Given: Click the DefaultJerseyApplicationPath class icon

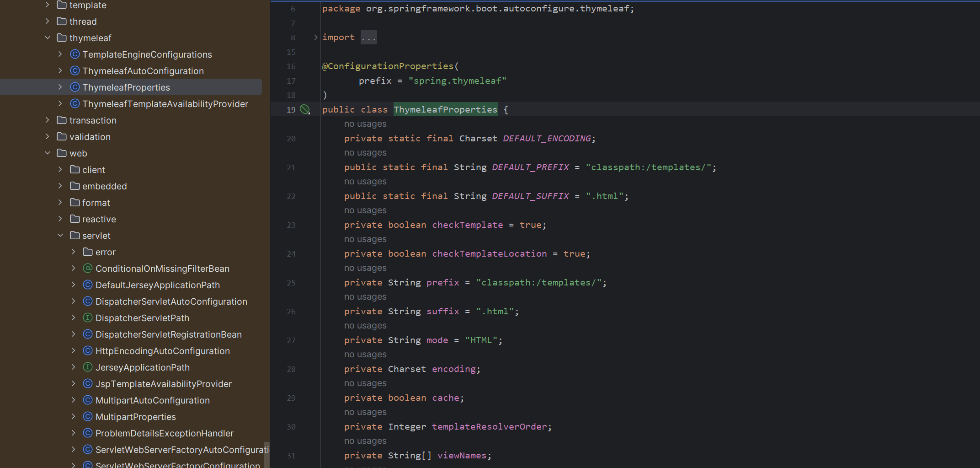Looking at the screenshot, I should click(88, 285).
